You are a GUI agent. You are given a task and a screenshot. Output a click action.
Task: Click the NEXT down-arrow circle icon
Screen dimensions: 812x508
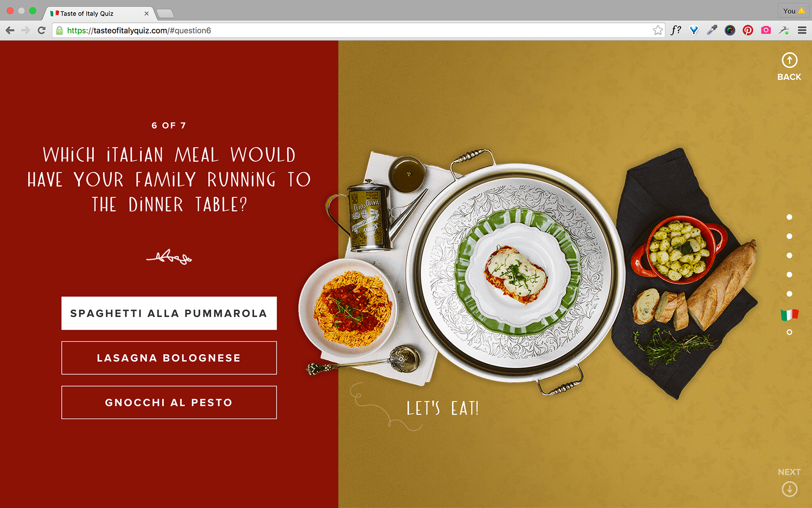(789, 489)
